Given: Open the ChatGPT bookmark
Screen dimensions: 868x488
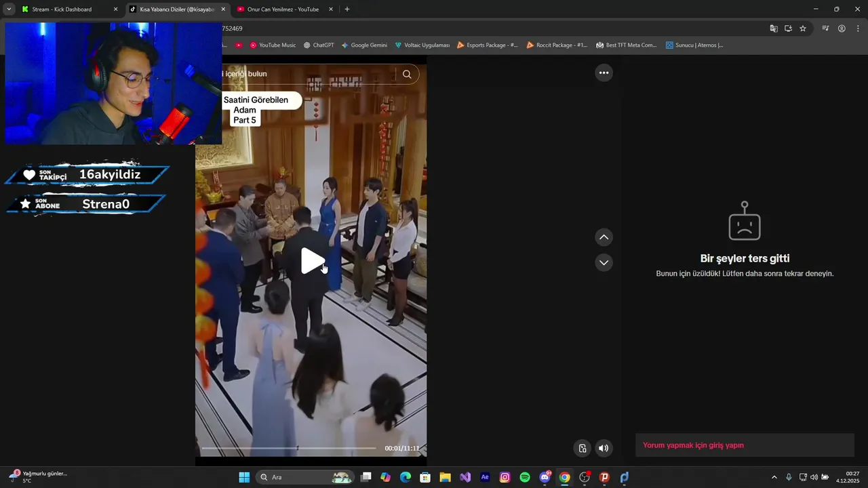Looking at the screenshot, I should tap(319, 45).
